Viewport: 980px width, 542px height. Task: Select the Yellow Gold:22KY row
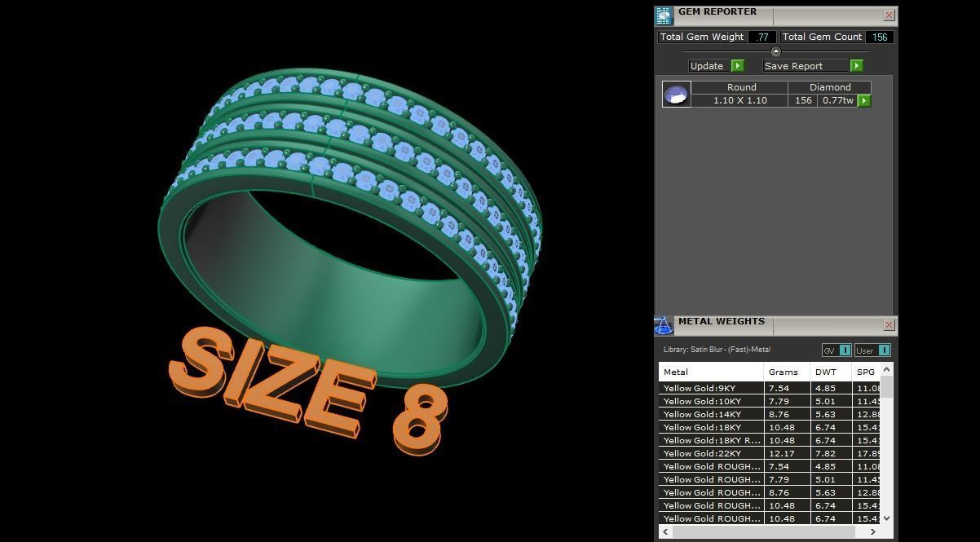(x=769, y=454)
